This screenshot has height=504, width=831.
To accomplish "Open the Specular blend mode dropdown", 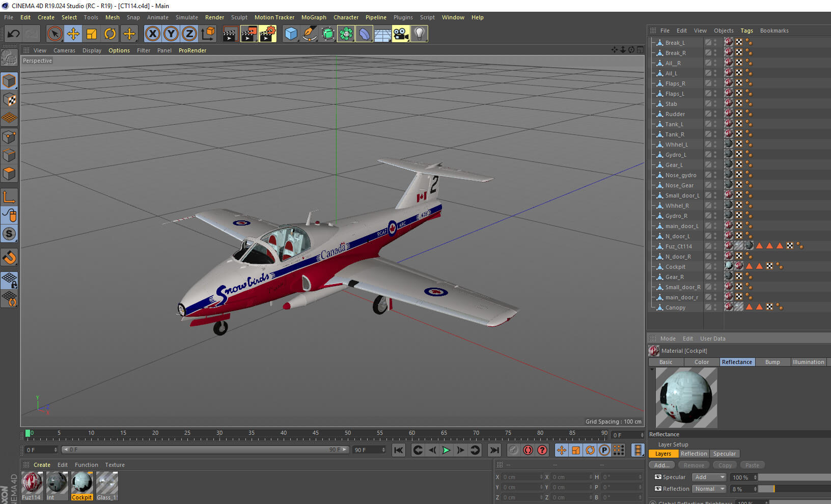I will pos(709,477).
